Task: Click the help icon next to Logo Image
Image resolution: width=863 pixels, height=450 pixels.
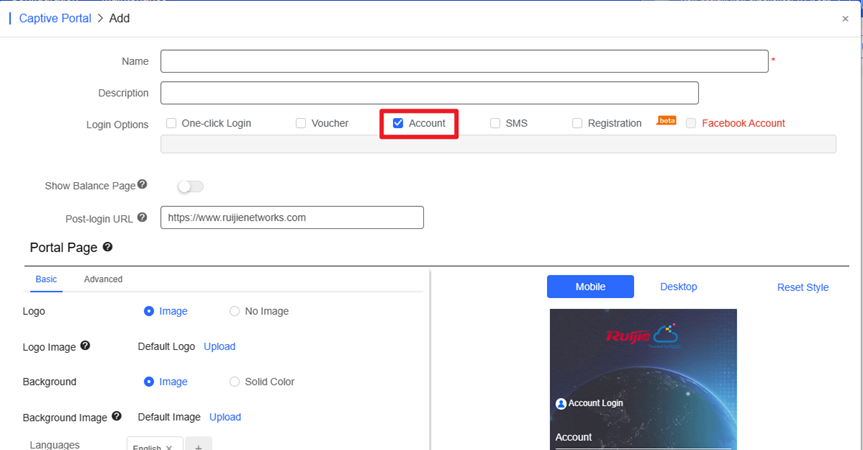Action: click(x=85, y=346)
